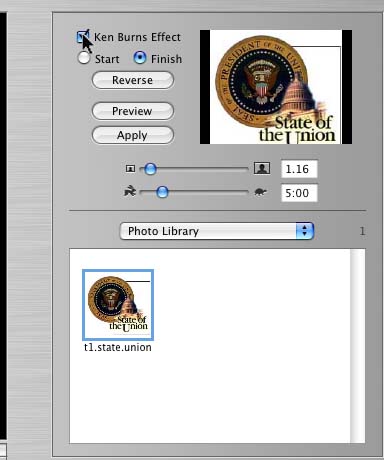Click the turtle slow-duration icon
The height and width of the screenshot is (460, 384).
(x=261, y=192)
